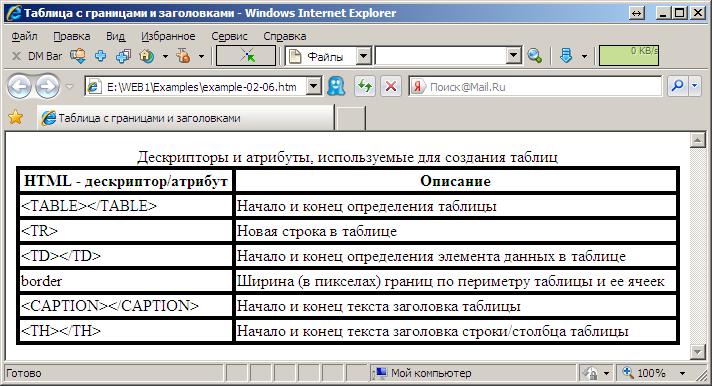Click the orange settings icon in DM Bar
Viewport: 712px width, 386px height.
(183, 56)
